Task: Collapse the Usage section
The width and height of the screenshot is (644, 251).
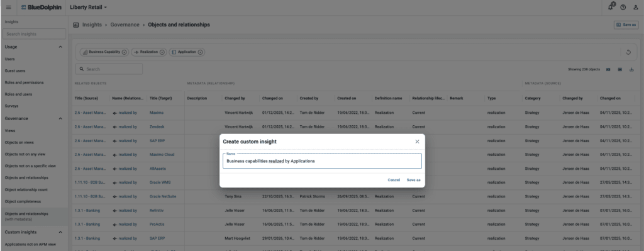Action: [60, 47]
